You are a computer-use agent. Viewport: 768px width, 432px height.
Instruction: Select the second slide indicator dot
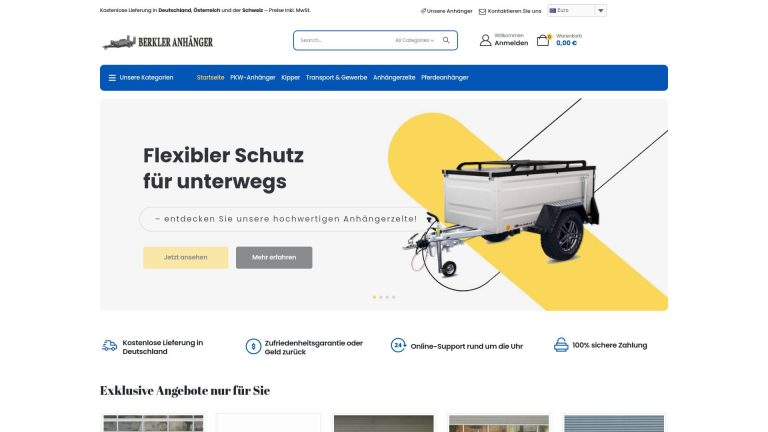click(x=381, y=297)
